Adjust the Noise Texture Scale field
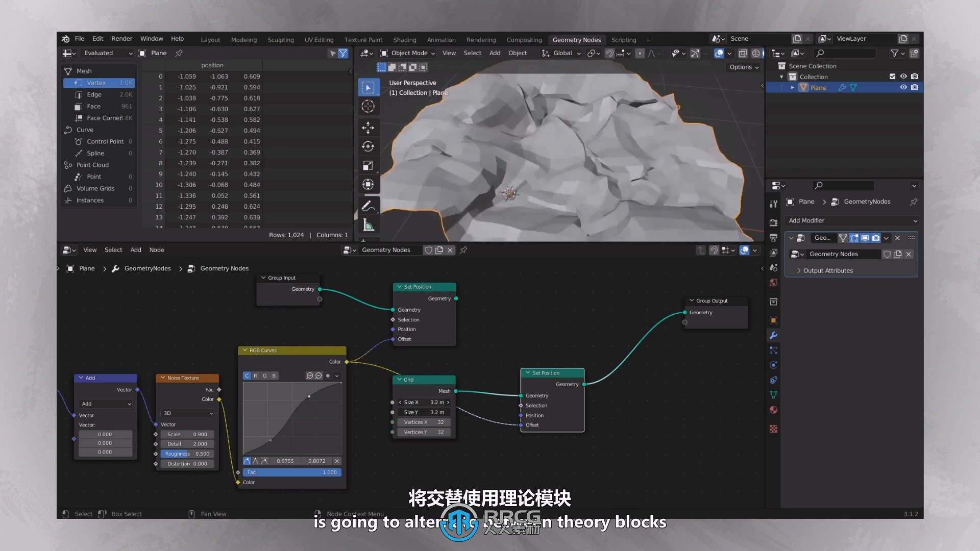Screen dimensions: 980x551 pyautogui.click(x=187, y=435)
